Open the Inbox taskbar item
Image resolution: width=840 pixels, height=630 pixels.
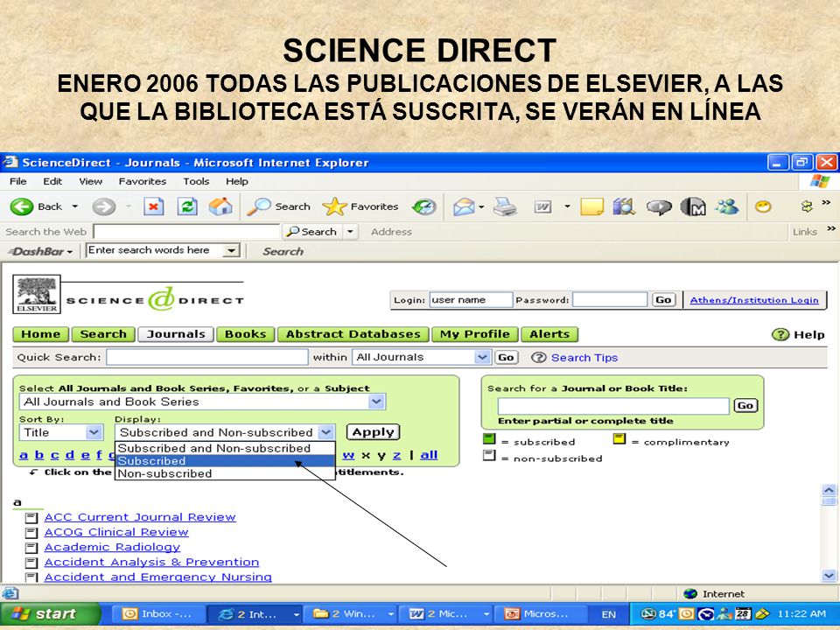pos(159,614)
